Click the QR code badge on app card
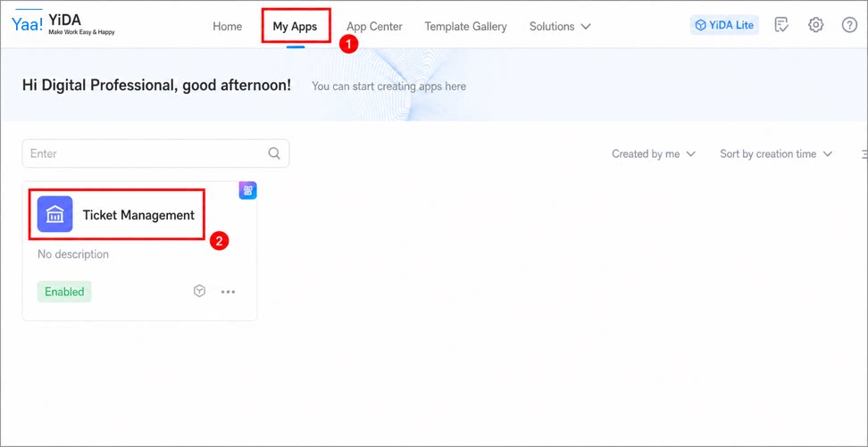This screenshot has width=868, height=447. coord(247,191)
